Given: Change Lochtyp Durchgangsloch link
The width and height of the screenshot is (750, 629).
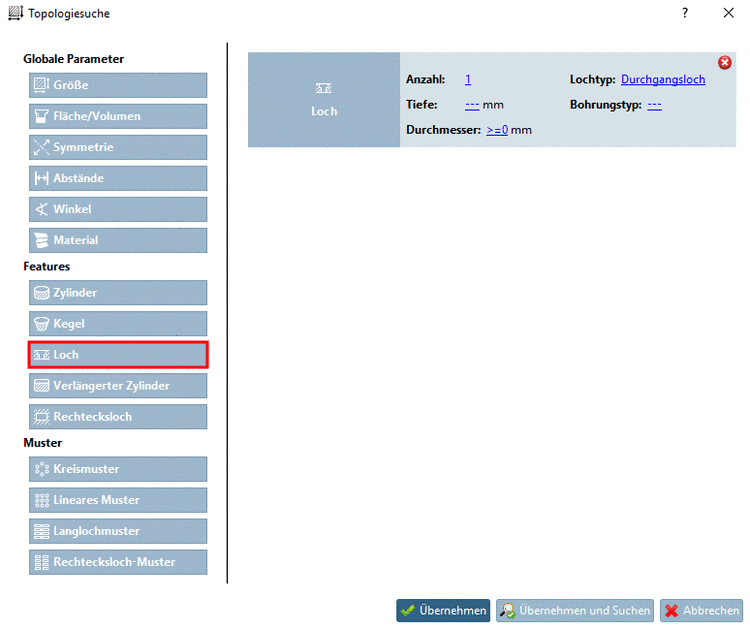Looking at the screenshot, I should [663, 79].
